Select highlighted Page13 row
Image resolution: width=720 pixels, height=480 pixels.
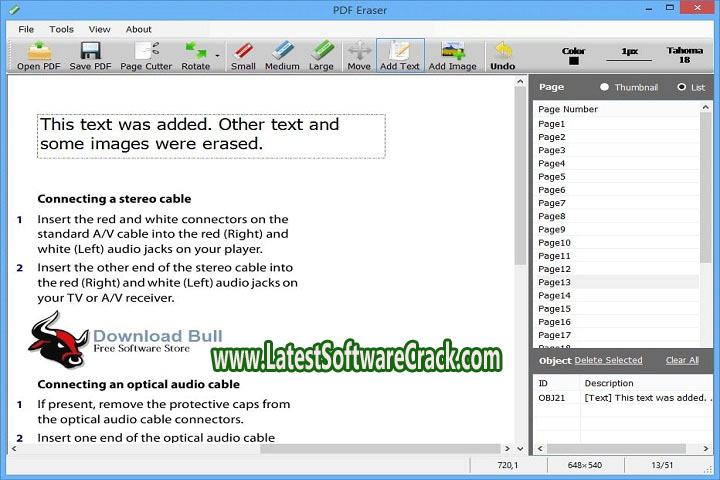tap(618, 282)
